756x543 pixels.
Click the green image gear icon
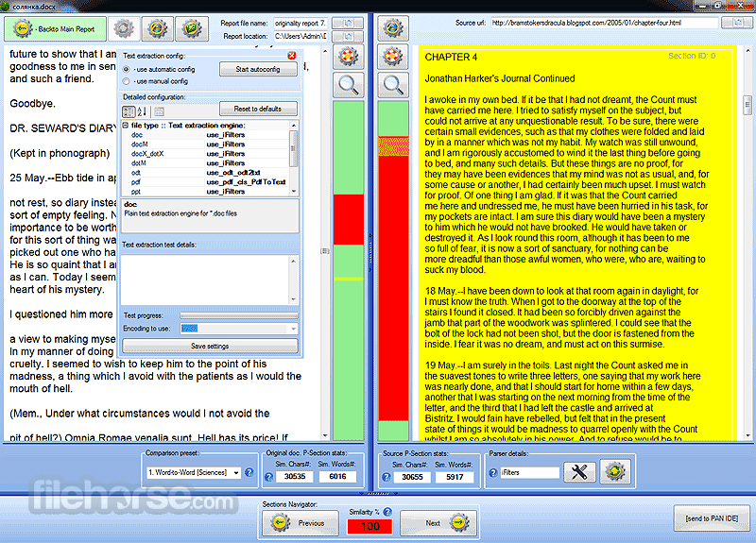point(192,29)
